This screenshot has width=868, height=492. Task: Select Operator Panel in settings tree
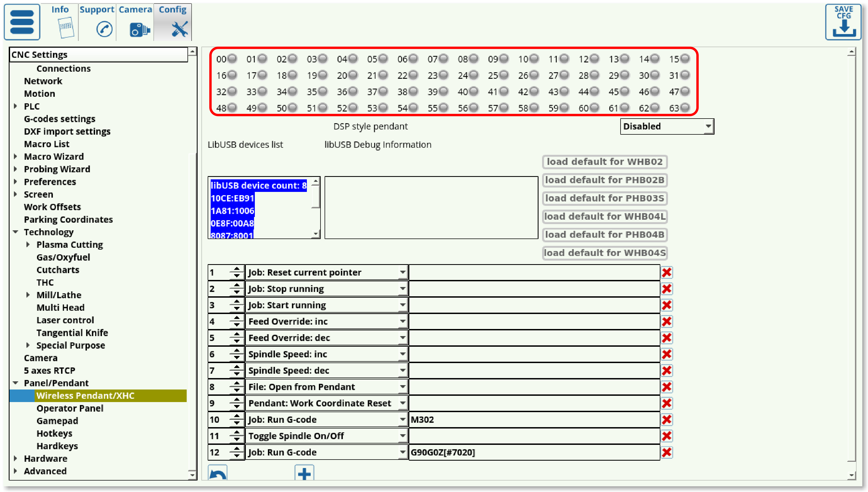click(70, 408)
